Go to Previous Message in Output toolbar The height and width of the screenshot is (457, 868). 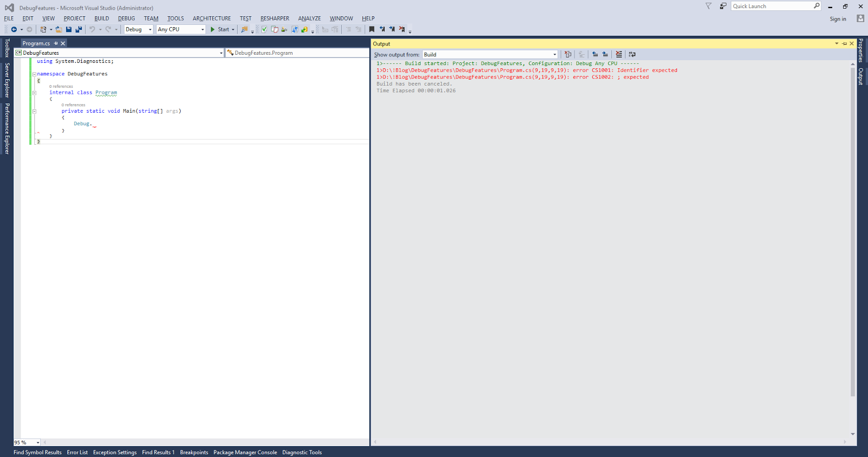pyautogui.click(x=595, y=54)
